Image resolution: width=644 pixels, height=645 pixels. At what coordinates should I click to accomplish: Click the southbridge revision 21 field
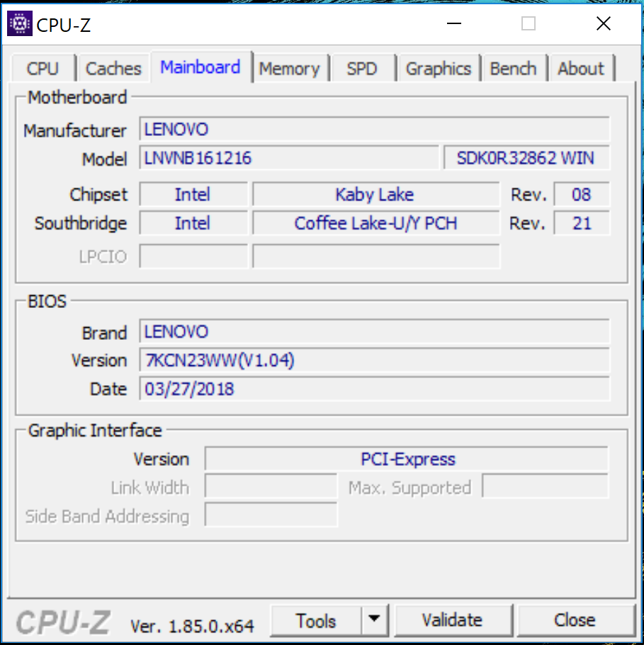tap(582, 223)
